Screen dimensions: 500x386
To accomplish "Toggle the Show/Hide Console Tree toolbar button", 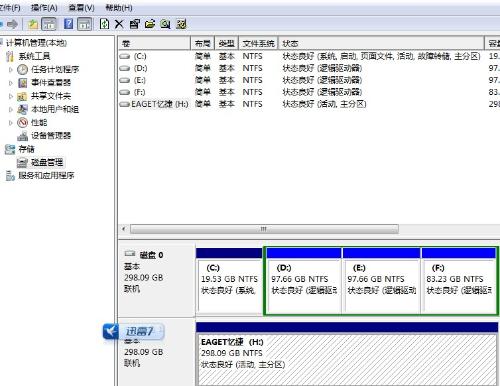I will tap(49, 24).
